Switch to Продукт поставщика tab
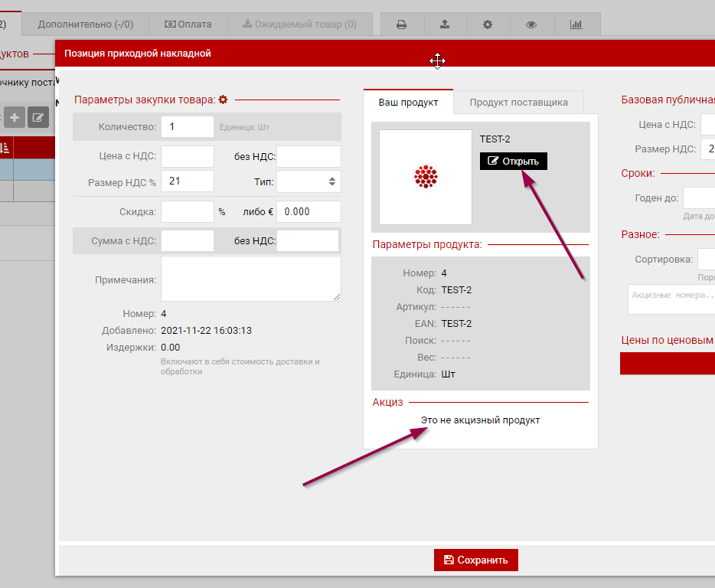The image size is (715, 588). pos(518,102)
